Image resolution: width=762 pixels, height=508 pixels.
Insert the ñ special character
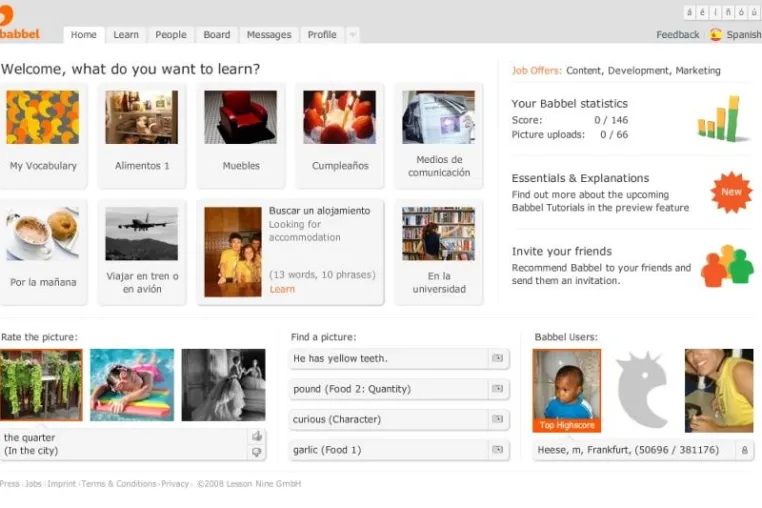[728, 12]
